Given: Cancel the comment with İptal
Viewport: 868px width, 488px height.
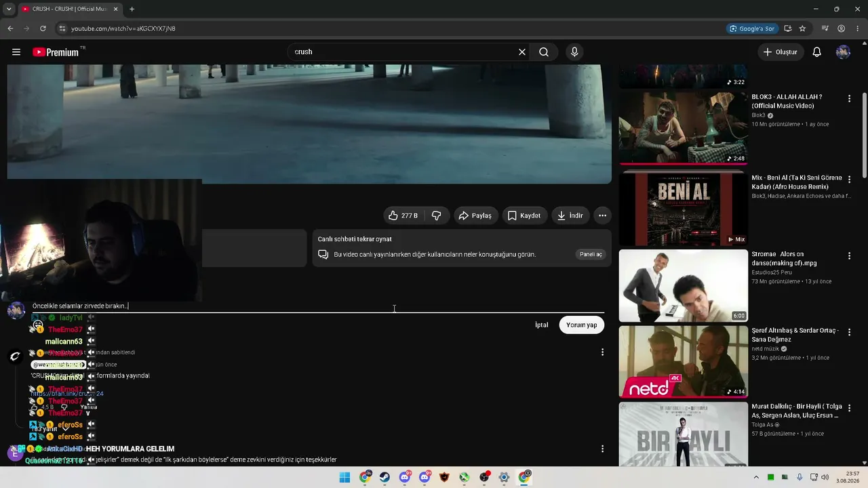Looking at the screenshot, I should tap(541, 325).
